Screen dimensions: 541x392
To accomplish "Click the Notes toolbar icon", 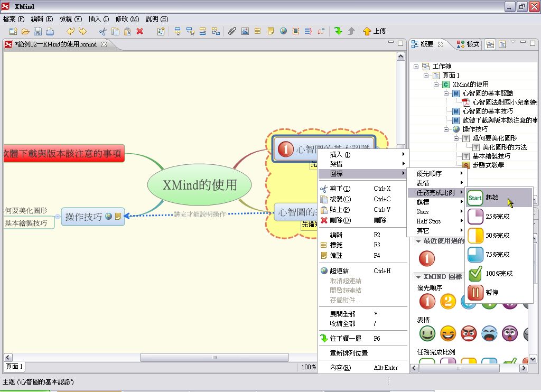I will click(x=270, y=31).
